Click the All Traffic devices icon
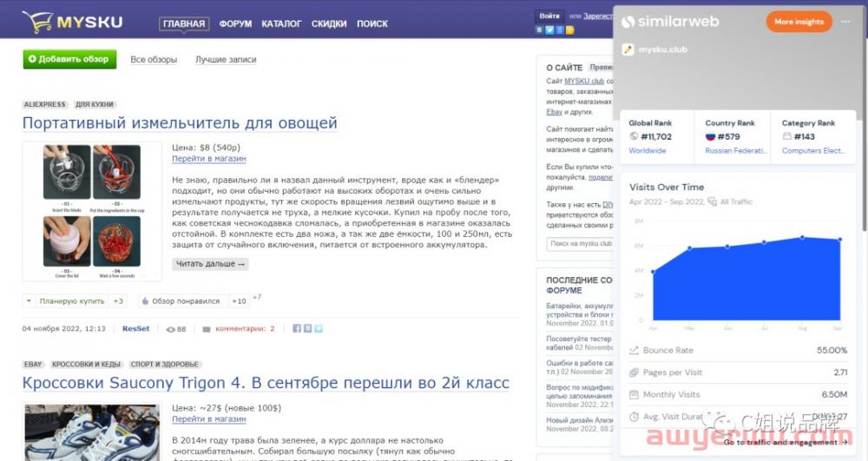The width and height of the screenshot is (868, 461). coord(712,201)
